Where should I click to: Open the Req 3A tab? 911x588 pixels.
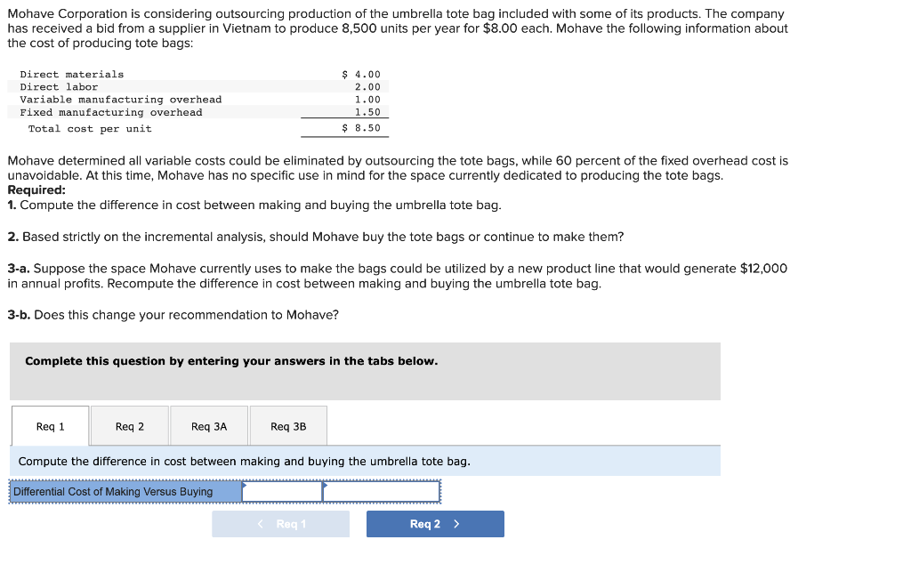click(x=208, y=425)
